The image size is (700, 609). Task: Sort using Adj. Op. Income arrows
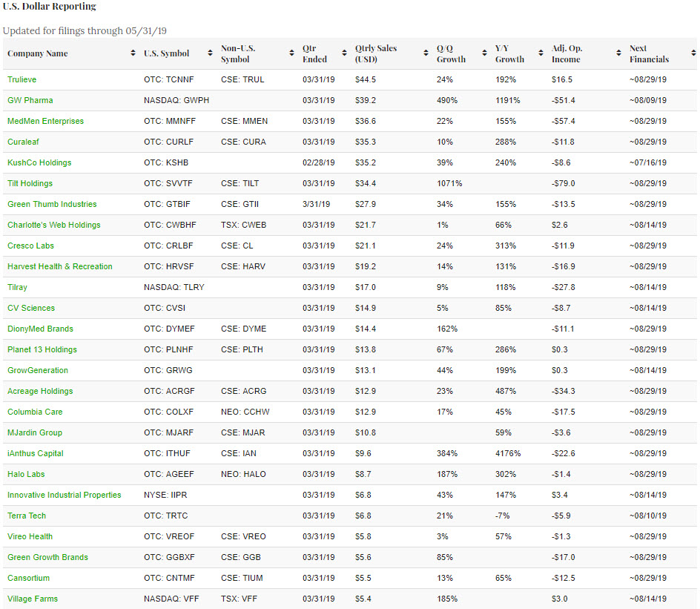click(x=618, y=53)
